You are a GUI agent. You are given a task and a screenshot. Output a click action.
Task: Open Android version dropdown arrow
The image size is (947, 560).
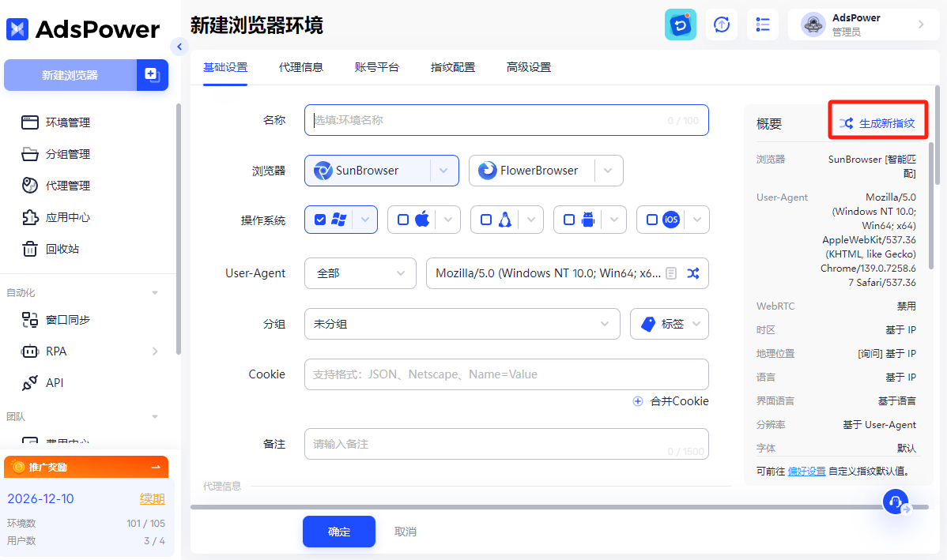(x=613, y=220)
